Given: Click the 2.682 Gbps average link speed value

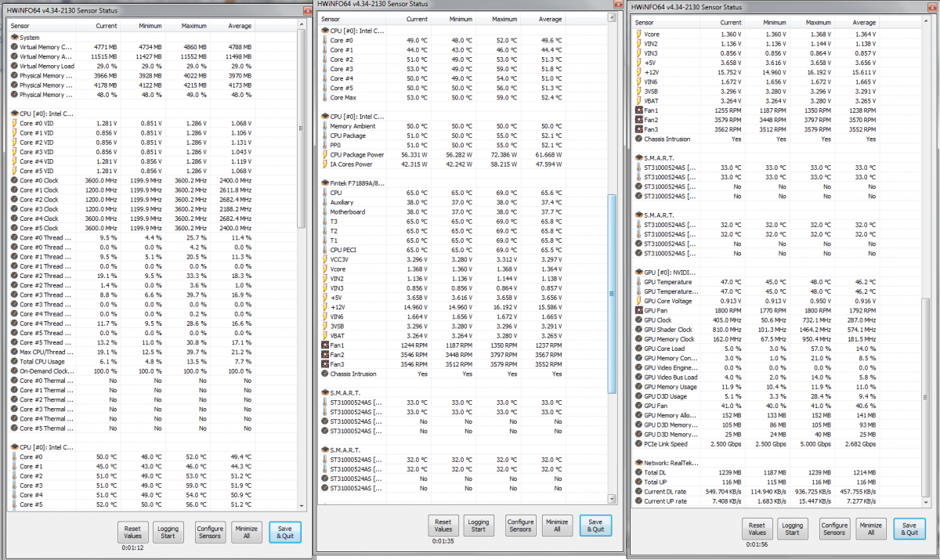Looking at the screenshot, I should click(862, 444).
